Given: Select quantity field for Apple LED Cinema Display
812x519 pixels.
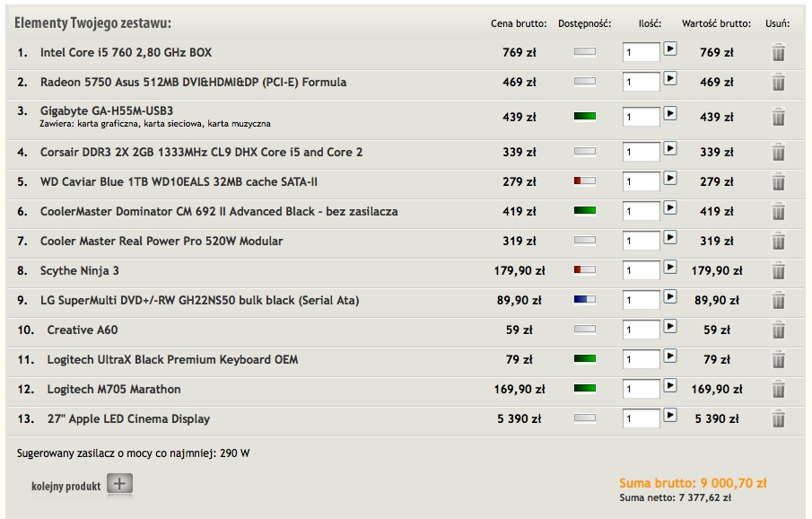Looking at the screenshot, I should (642, 418).
